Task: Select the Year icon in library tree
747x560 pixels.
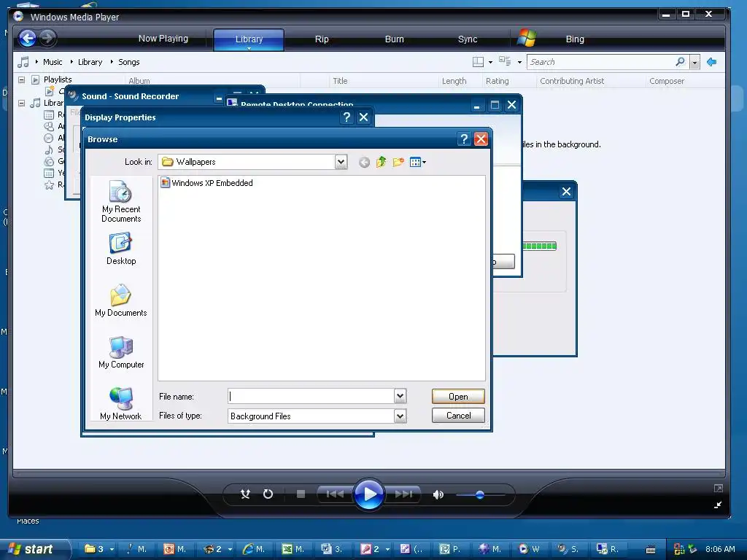Action: (x=49, y=173)
